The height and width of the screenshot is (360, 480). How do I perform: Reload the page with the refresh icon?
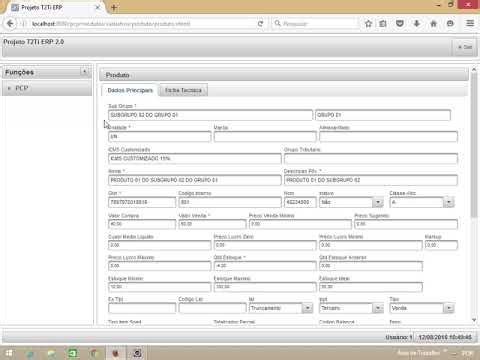click(260, 24)
